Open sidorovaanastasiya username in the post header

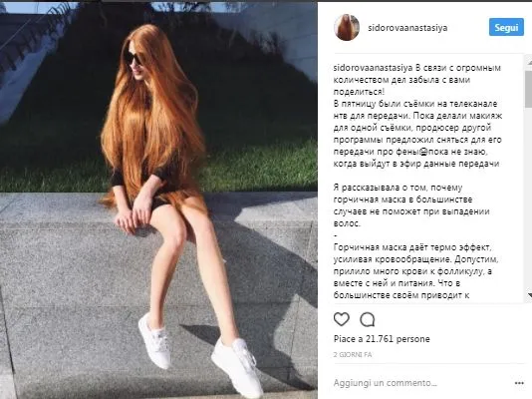click(407, 28)
